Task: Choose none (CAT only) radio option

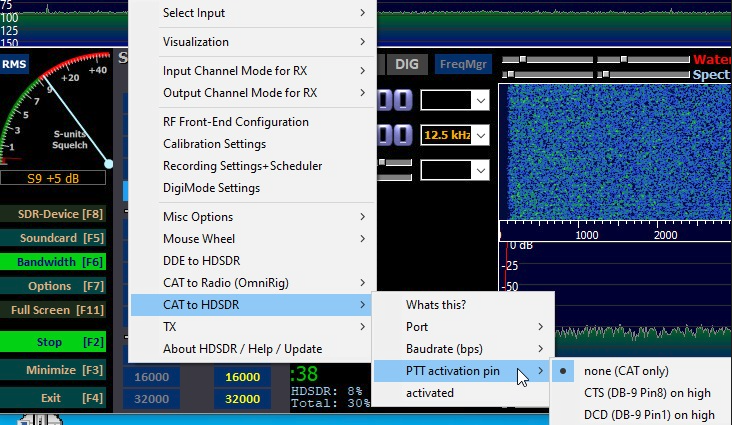Action: [641, 371]
